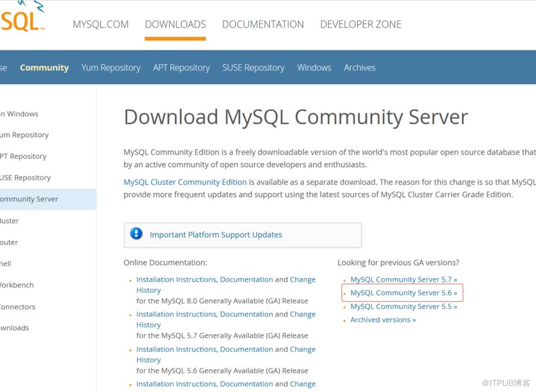This screenshot has height=392, width=536.
Task: Open Documentation link for MySQL 8.0 release
Action: point(246,279)
